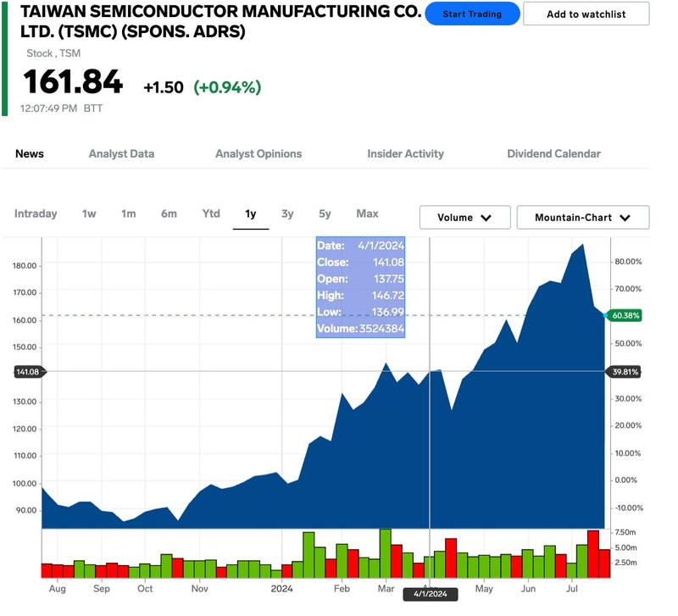Open the News tab
The width and height of the screenshot is (678, 616).
click(x=30, y=154)
